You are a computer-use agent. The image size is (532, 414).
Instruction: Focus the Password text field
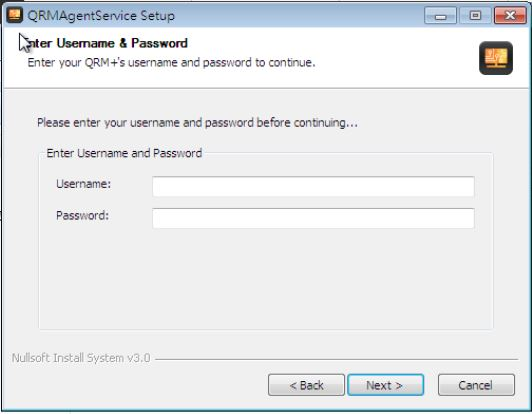pyautogui.click(x=313, y=218)
